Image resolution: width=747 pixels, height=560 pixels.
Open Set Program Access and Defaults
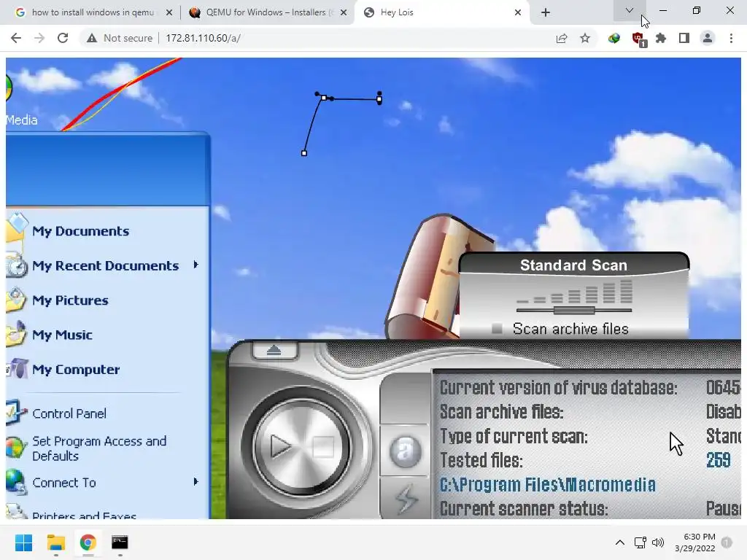click(99, 448)
